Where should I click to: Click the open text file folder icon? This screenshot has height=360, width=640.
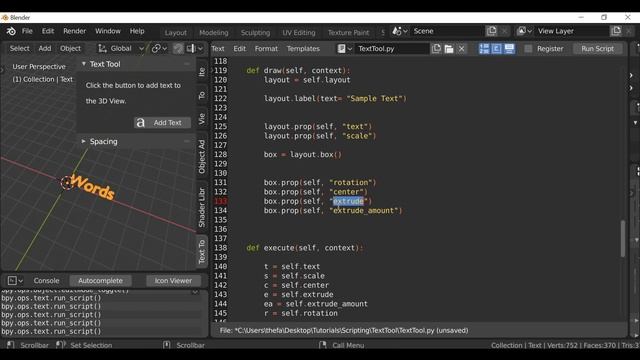[449, 49]
